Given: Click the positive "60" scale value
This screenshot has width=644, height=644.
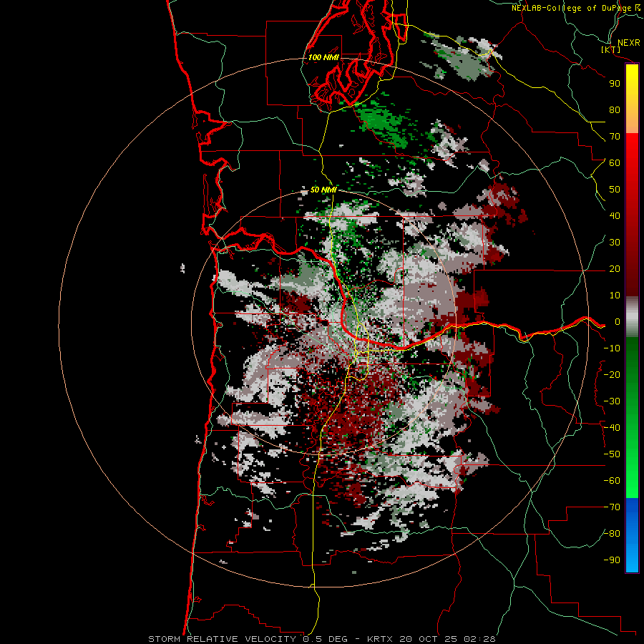Looking at the screenshot, I should click(615, 163).
